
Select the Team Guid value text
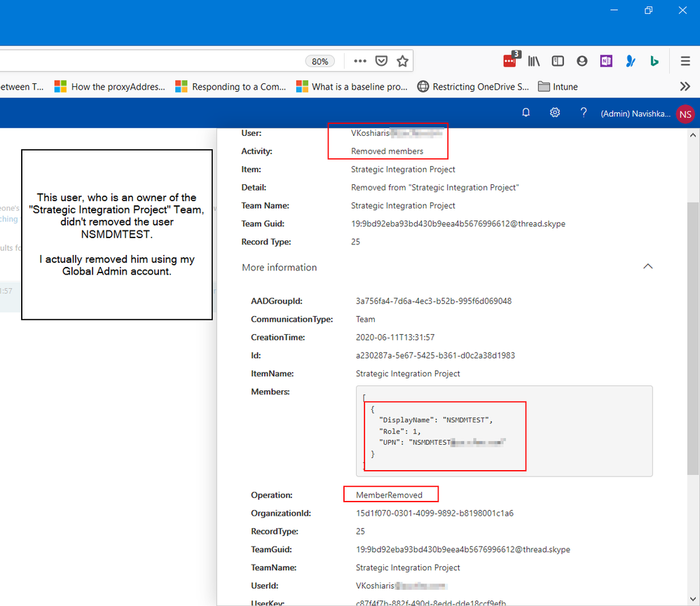pyautogui.click(x=458, y=223)
